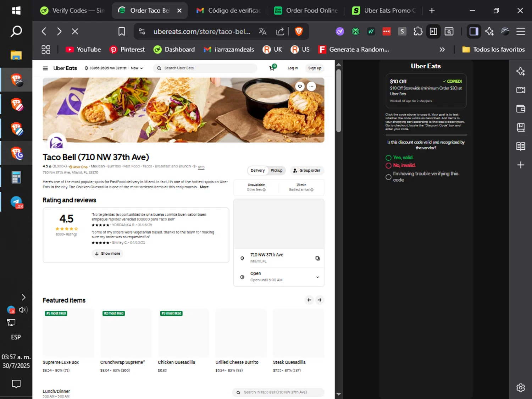
Task: Show previous featured items with left arrow
Action: [309, 300]
